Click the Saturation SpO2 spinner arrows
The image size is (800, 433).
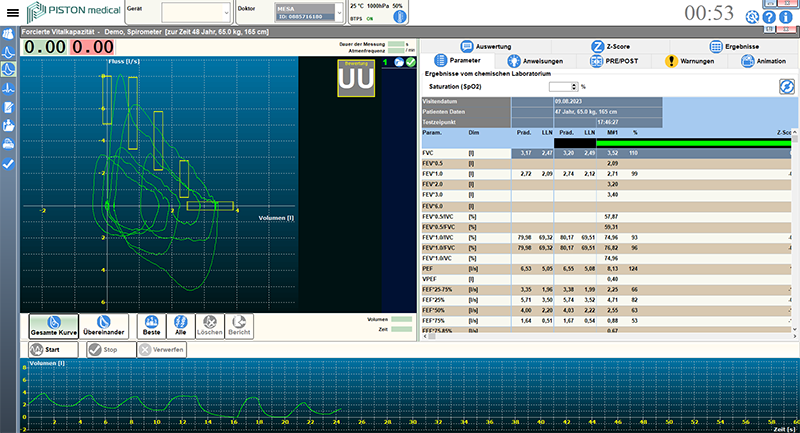tap(574, 87)
